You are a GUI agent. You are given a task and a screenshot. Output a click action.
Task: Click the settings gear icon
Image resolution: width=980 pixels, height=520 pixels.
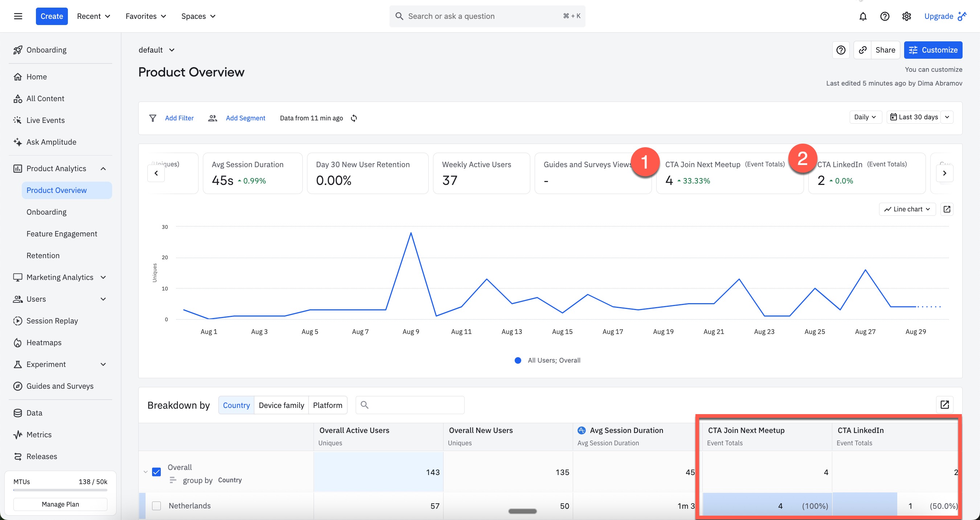(907, 16)
